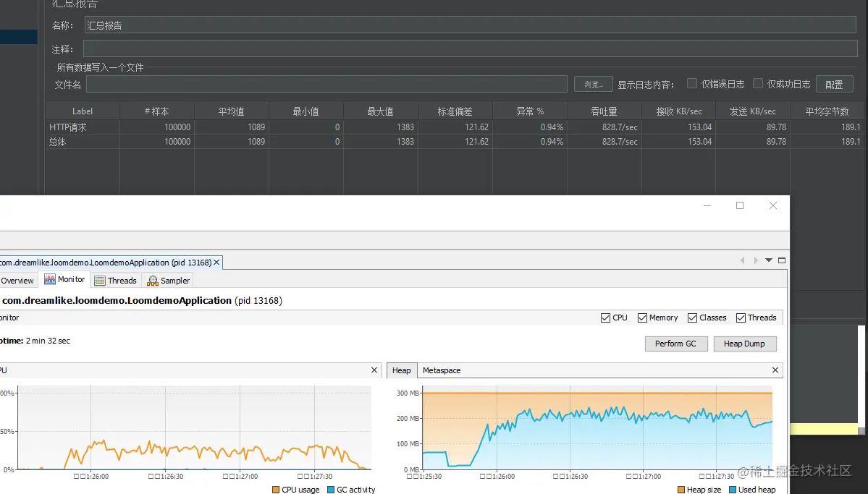Switch to the Overview tab

[x=17, y=281]
